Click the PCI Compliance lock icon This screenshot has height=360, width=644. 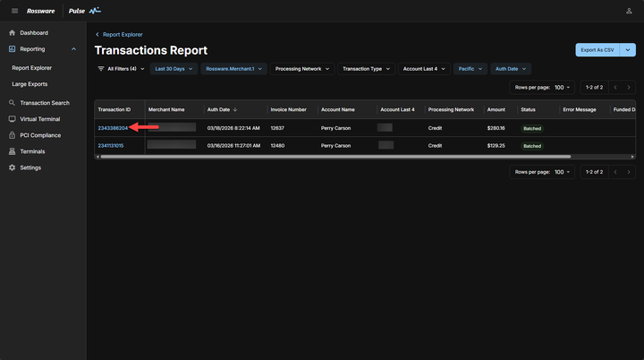pyautogui.click(x=12, y=135)
